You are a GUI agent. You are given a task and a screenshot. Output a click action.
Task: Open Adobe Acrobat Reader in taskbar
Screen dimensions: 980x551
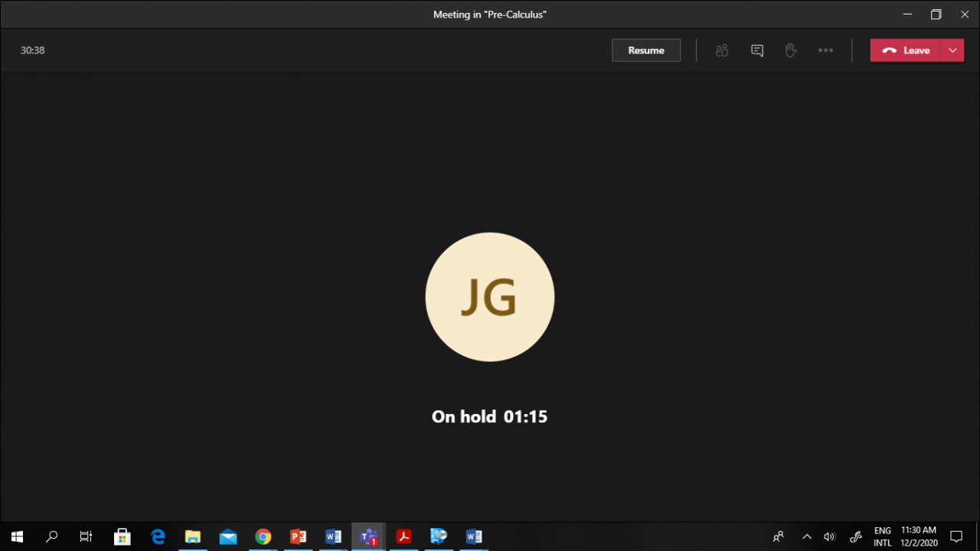pyautogui.click(x=403, y=536)
